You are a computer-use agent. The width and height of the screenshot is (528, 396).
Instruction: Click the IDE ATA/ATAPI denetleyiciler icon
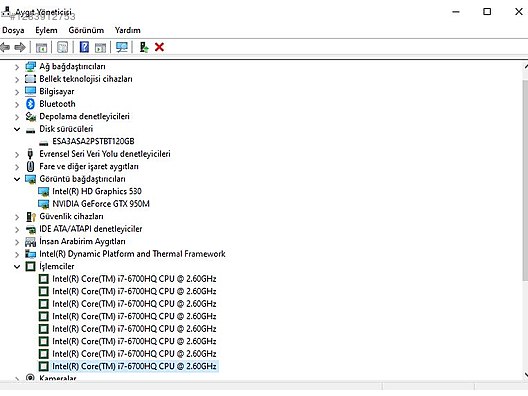30,229
